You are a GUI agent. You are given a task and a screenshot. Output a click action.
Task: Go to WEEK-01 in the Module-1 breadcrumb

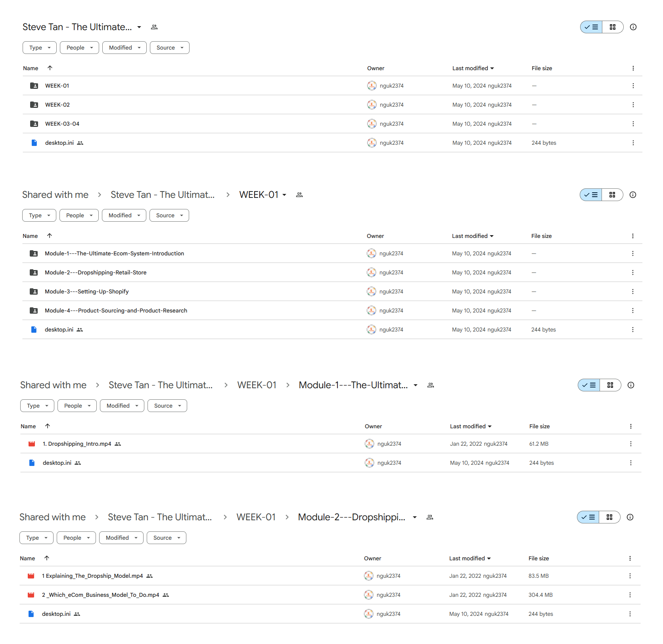[x=257, y=385]
